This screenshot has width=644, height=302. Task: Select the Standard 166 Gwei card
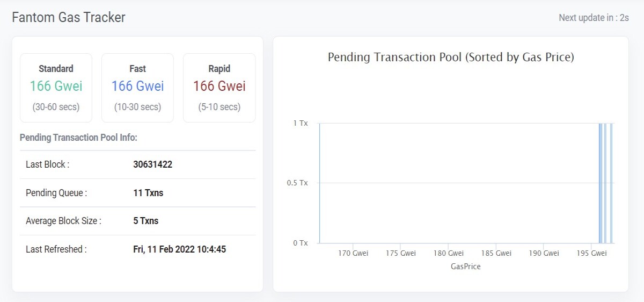coord(56,88)
